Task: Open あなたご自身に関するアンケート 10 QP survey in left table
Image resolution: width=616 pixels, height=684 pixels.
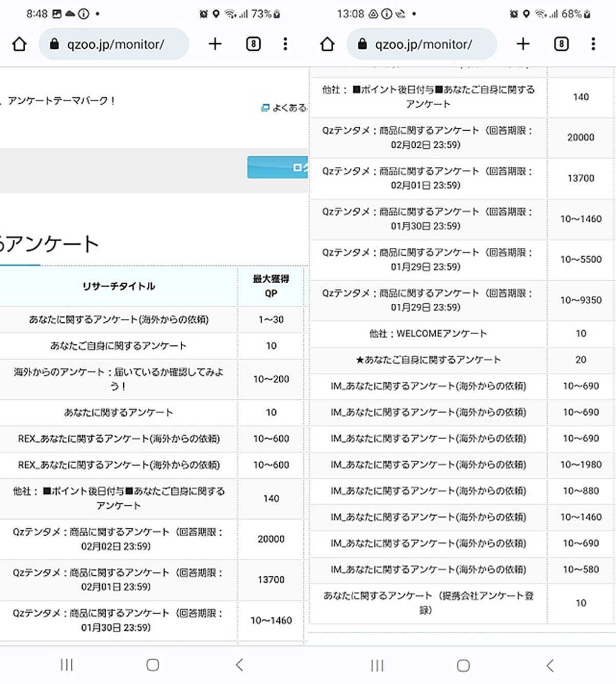Action: click(119, 346)
